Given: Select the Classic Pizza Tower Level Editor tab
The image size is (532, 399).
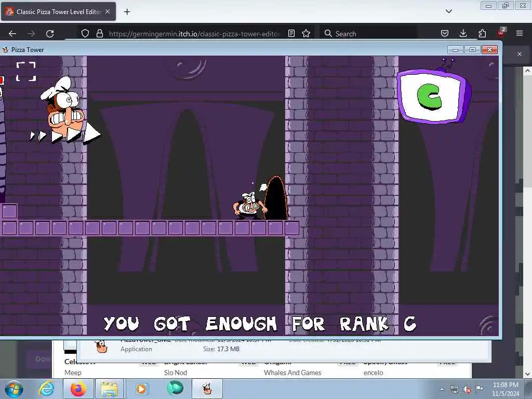Looking at the screenshot, I should point(58,11).
